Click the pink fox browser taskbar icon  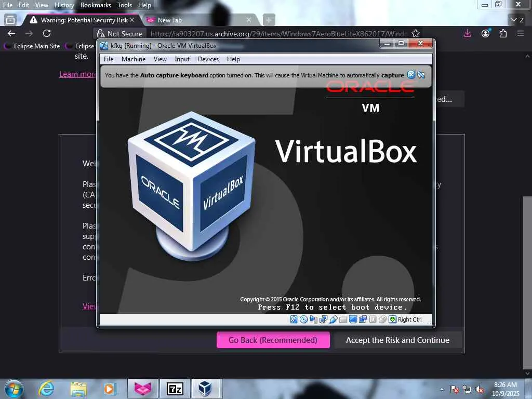(x=143, y=389)
